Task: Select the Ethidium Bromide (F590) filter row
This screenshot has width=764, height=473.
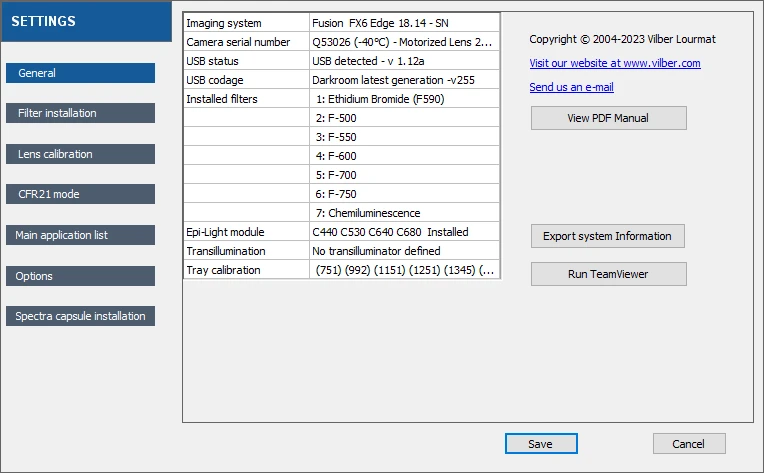Action: (x=403, y=99)
